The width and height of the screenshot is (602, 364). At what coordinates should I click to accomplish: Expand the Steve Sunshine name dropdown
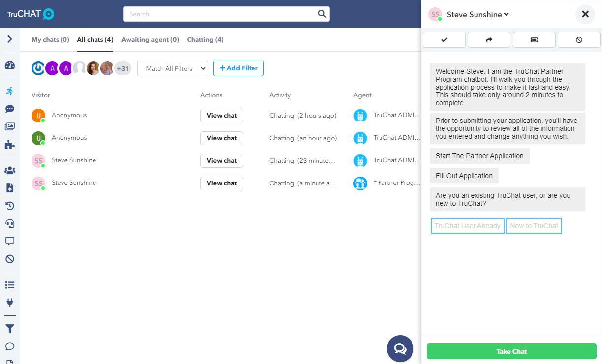click(x=477, y=14)
